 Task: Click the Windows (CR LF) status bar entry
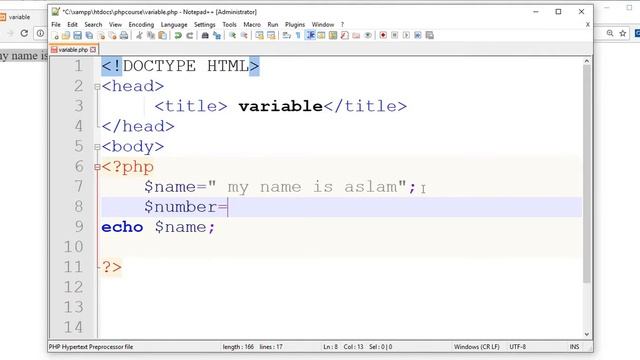(x=477, y=347)
